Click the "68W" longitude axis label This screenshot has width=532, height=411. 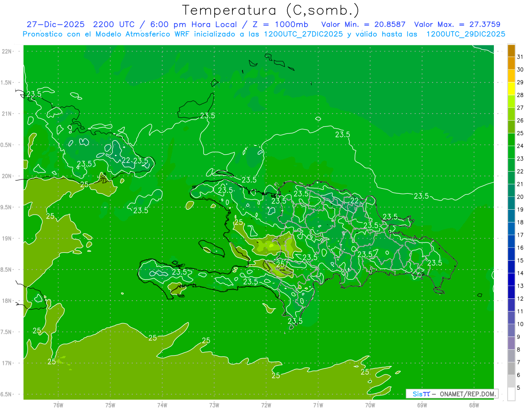(474, 405)
